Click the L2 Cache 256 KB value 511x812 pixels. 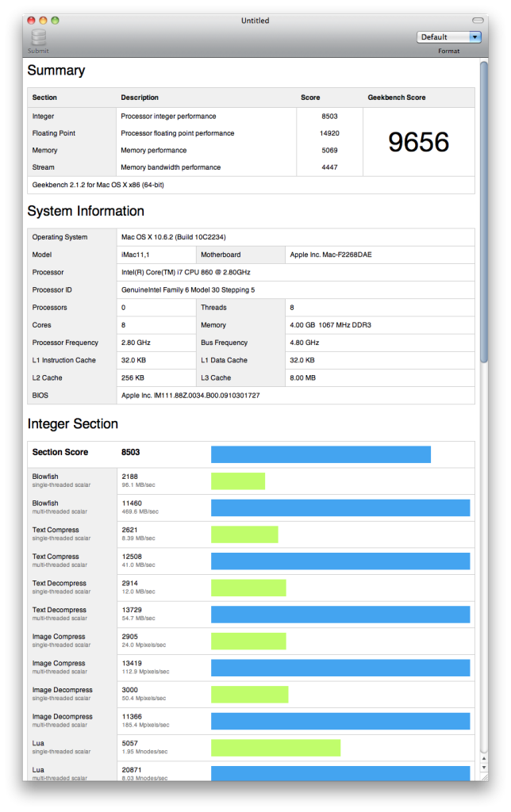point(133,378)
